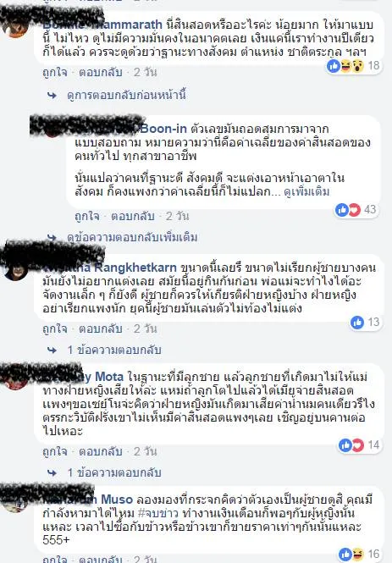392x563 pixels.
Task: Click the heart reaction on Boon-in's reply
Action: [x=354, y=210]
